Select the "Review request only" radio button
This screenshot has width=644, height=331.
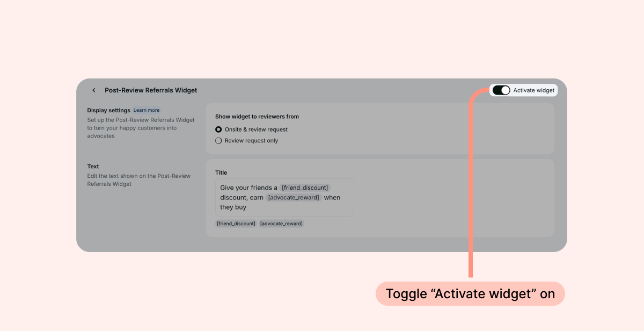click(x=218, y=141)
